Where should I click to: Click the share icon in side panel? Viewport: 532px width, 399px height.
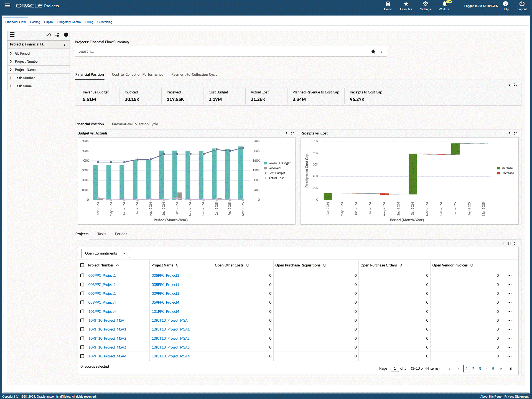click(57, 35)
